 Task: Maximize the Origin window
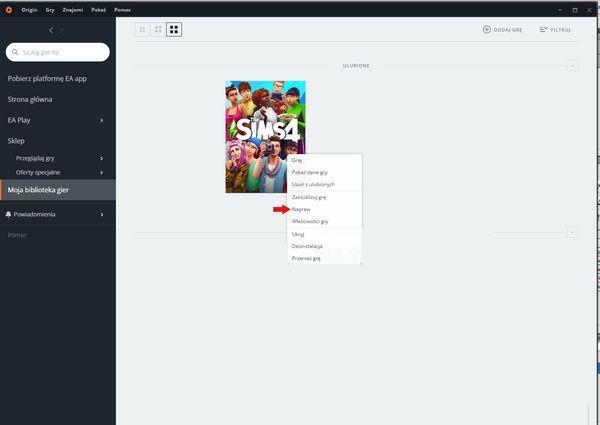[x=575, y=10]
